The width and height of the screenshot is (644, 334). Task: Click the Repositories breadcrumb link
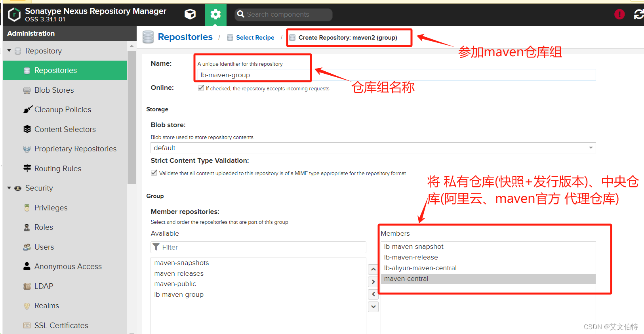[x=185, y=37]
